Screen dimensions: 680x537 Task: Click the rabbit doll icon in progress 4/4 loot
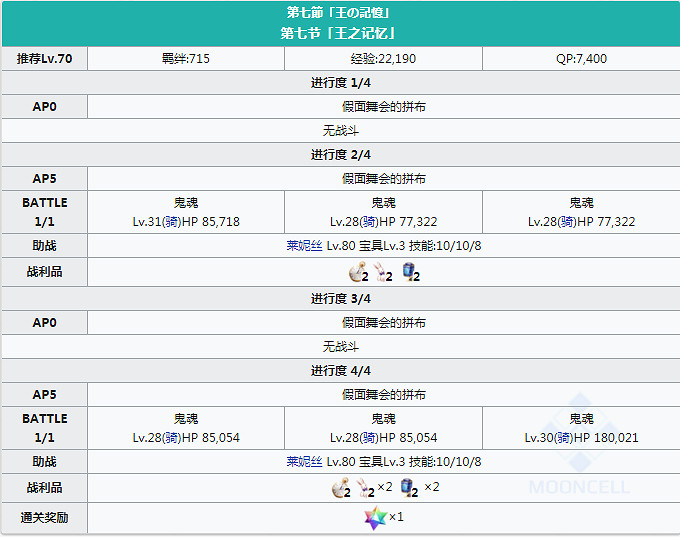click(x=366, y=488)
